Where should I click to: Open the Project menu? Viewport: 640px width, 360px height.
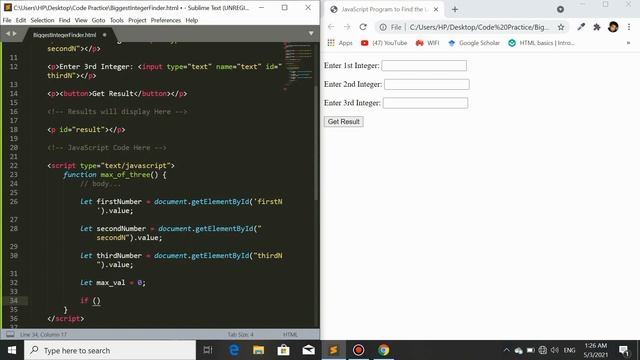(x=137, y=20)
